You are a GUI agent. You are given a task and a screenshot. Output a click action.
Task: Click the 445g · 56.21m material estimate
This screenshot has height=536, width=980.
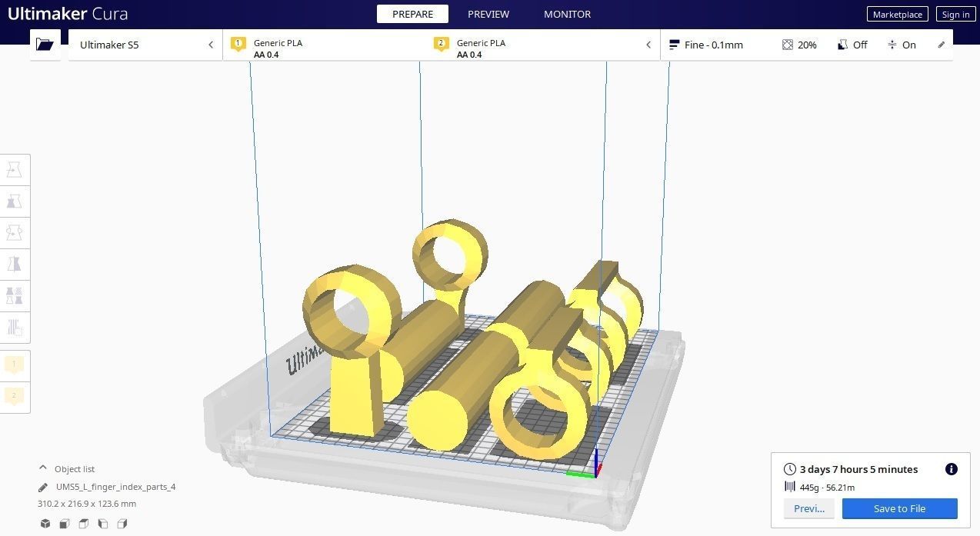pyautogui.click(x=827, y=487)
